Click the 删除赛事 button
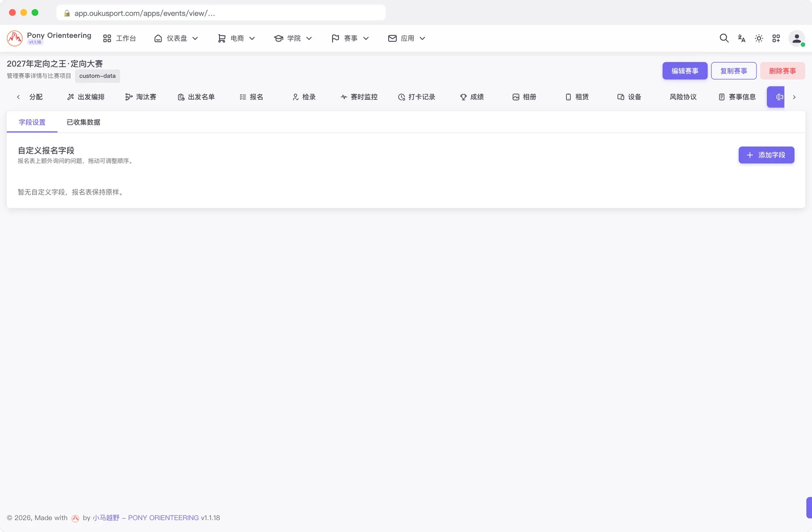Image resolution: width=812 pixels, height=532 pixels. (x=782, y=71)
